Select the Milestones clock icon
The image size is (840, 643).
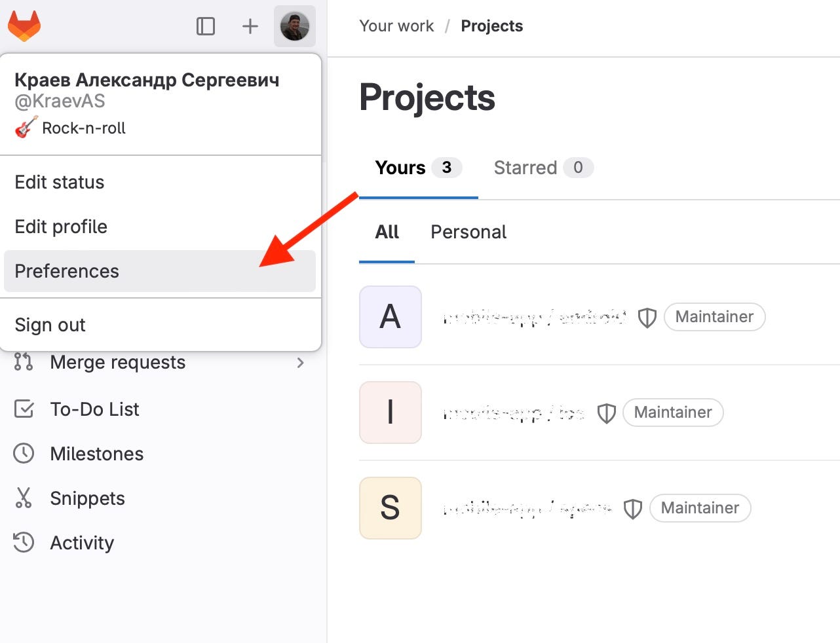24,453
